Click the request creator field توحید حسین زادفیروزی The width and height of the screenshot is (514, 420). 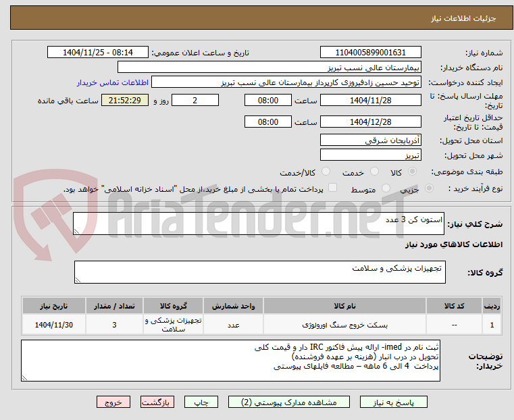[286, 82]
